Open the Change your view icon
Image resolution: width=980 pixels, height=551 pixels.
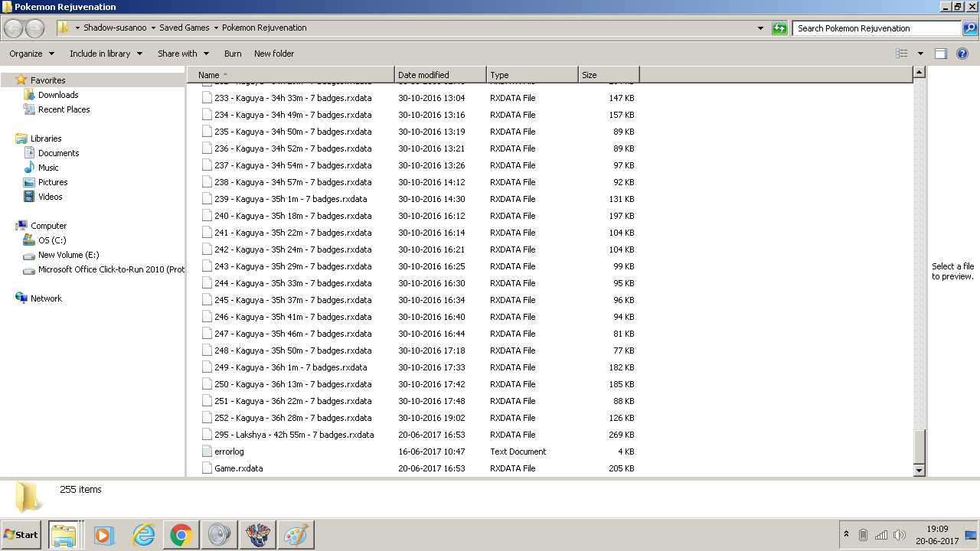(x=902, y=54)
